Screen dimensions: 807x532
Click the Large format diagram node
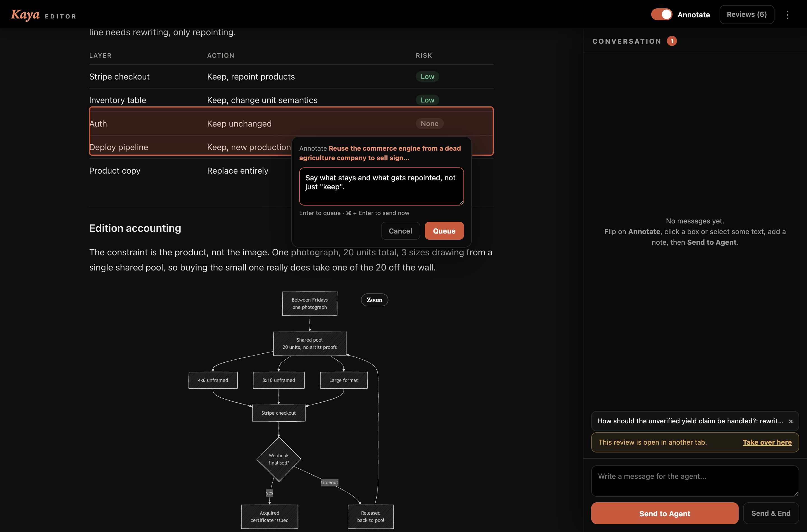[344, 380]
